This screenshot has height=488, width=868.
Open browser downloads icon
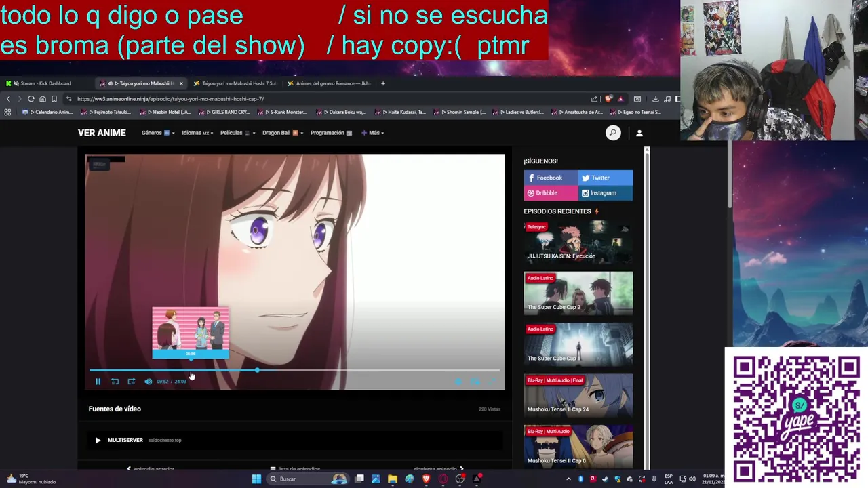click(655, 99)
